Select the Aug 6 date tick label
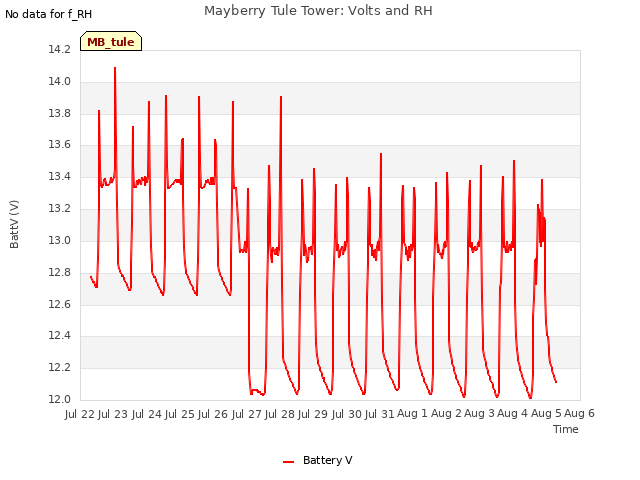Screen dimensions: 640x480 [x=580, y=414]
